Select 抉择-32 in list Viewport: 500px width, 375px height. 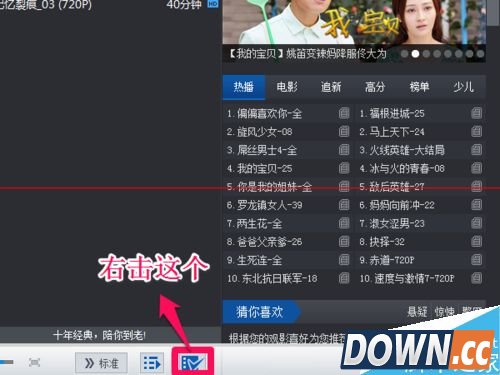pyautogui.click(x=382, y=242)
